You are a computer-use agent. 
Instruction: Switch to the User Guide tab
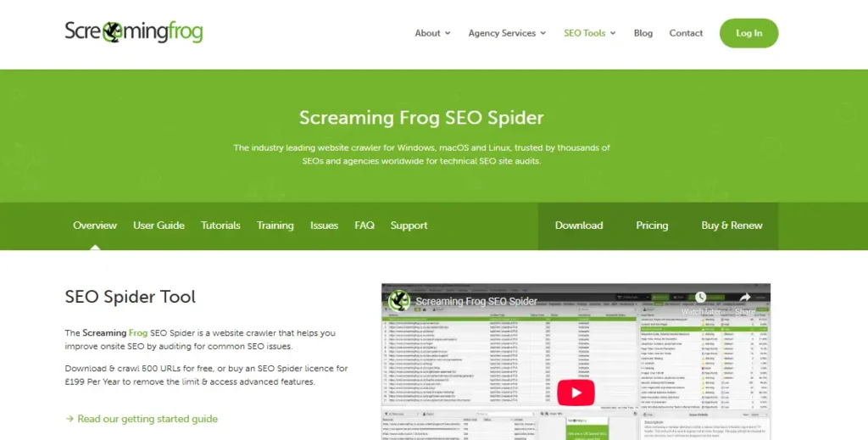[x=159, y=226]
